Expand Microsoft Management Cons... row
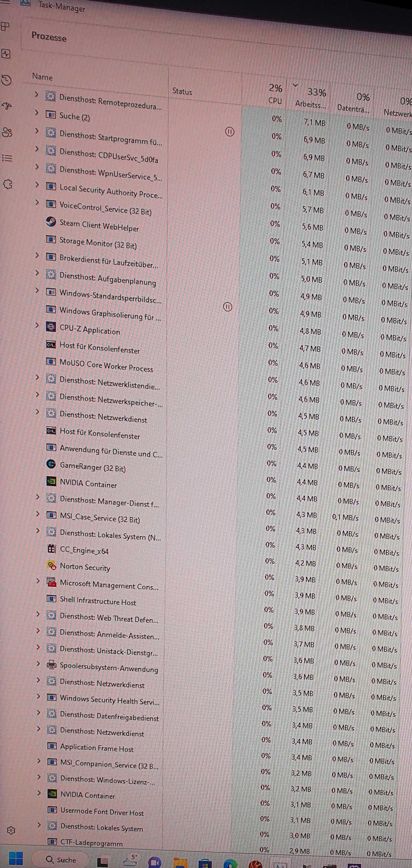The height and width of the screenshot is (868, 412). point(38,581)
